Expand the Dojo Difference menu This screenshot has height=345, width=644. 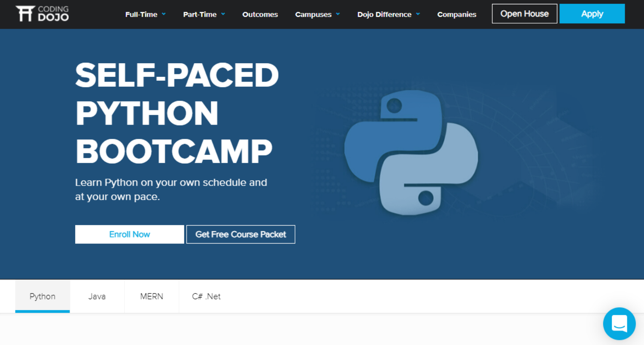coord(385,14)
